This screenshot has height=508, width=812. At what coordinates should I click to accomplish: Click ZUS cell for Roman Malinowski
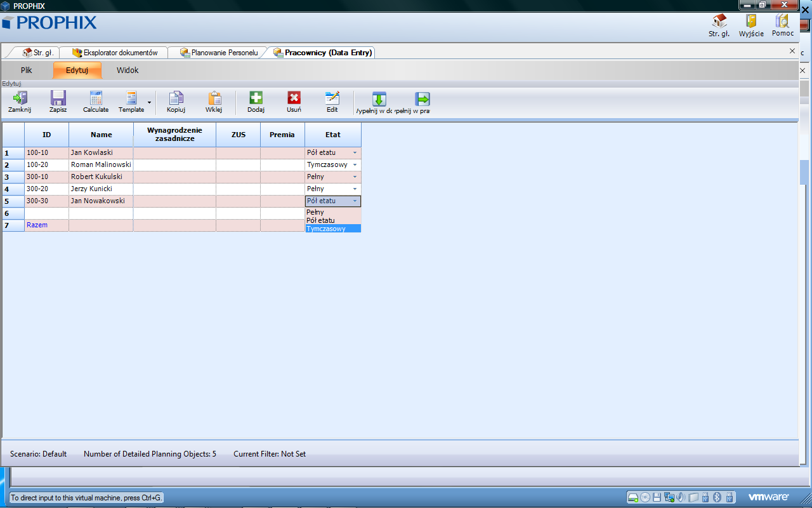click(x=239, y=165)
